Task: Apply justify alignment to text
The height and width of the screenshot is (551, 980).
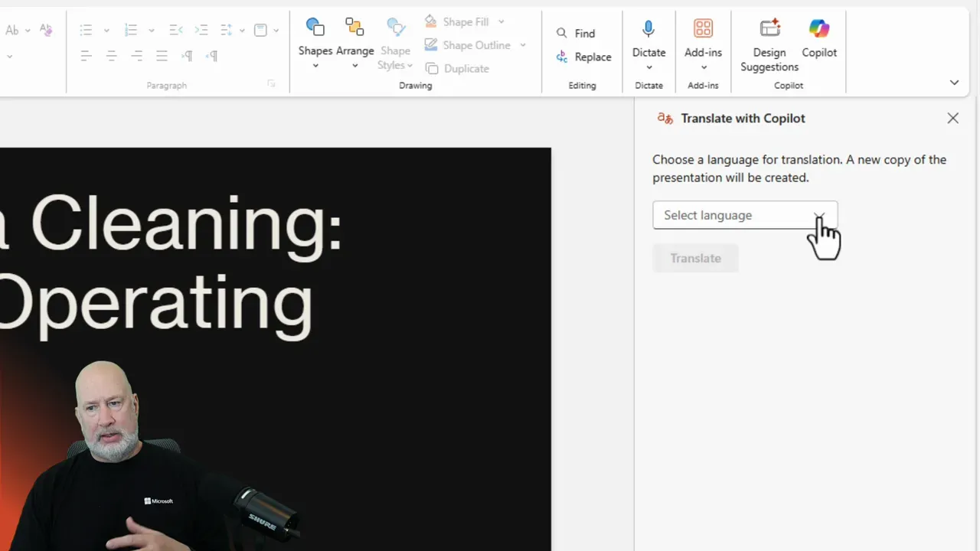Action: pyautogui.click(x=162, y=56)
